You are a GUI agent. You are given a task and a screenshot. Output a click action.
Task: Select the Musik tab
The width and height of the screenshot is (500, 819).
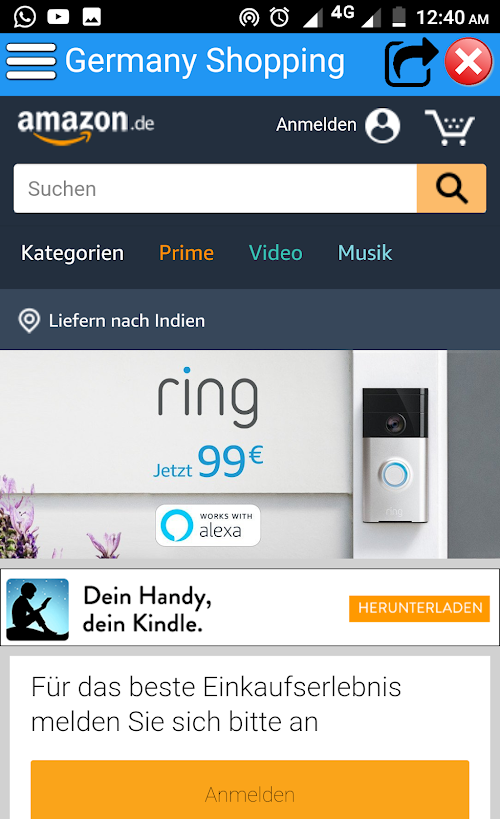click(365, 253)
